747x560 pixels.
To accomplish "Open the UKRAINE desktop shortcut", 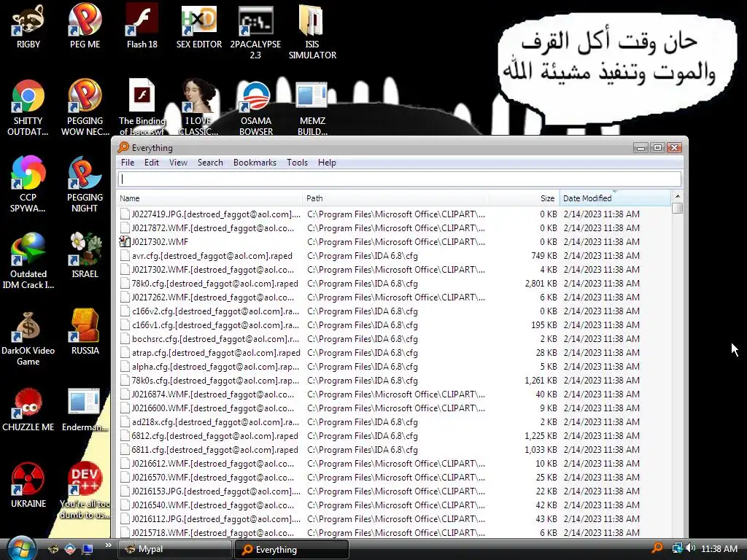I will click(28, 485).
